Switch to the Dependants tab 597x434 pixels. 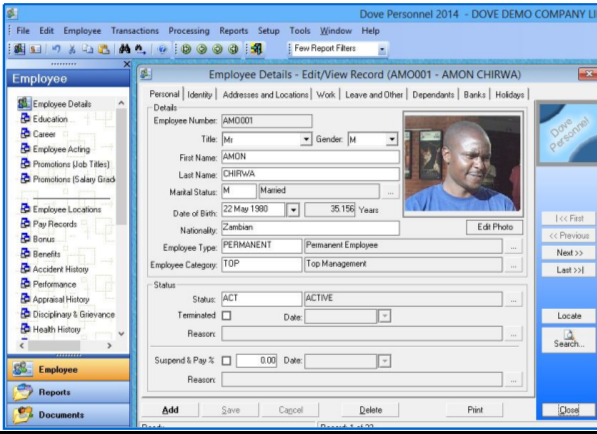433,95
